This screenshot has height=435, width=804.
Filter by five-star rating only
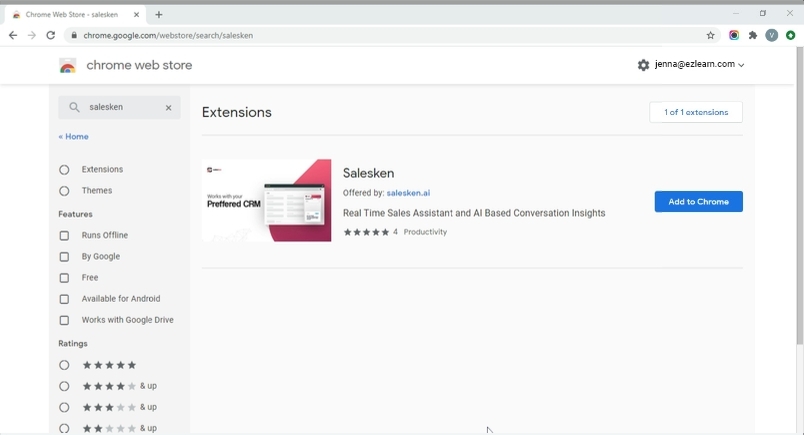64,365
